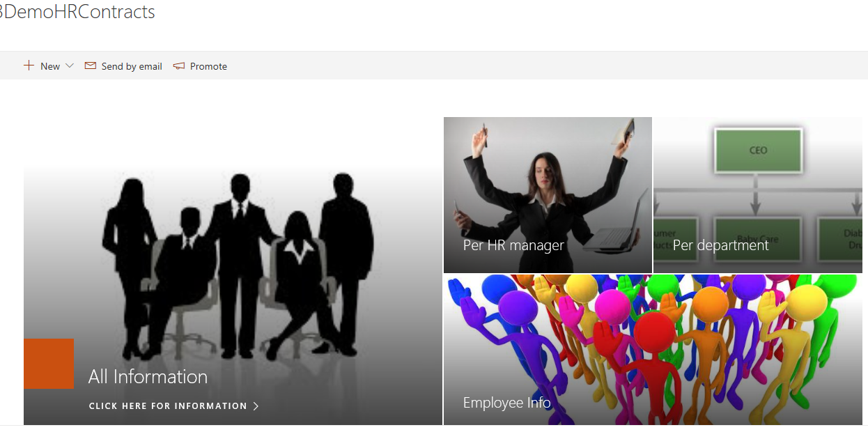Expand the New dropdown chevron

click(70, 65)
